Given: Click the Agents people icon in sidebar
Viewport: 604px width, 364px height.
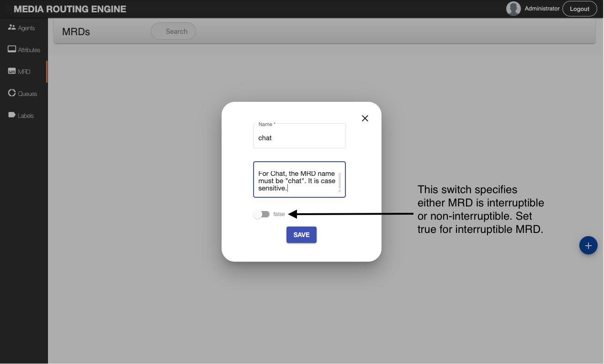Looking at the screenshot, I should click(12, 27).
